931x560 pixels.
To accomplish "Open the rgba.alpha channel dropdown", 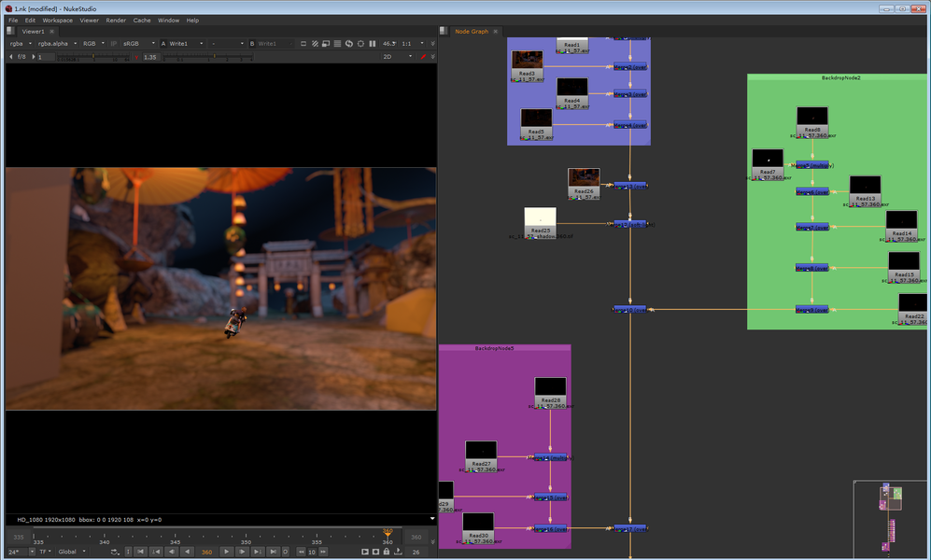I will tap(57, 43).
